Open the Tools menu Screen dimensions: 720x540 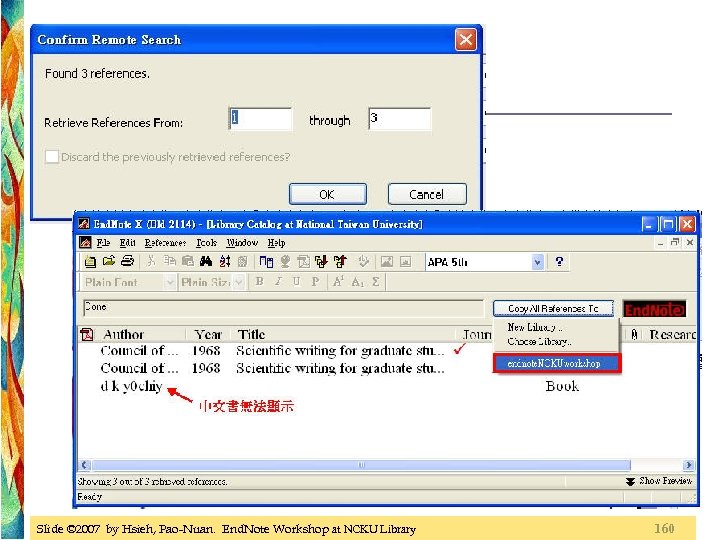coord(206,243)
